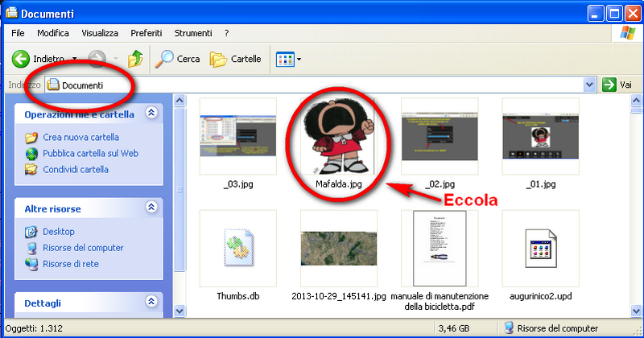The height and width of the screenshot is (338, 644).
Task: Click the Vai go button
Action: coord(617,85)
